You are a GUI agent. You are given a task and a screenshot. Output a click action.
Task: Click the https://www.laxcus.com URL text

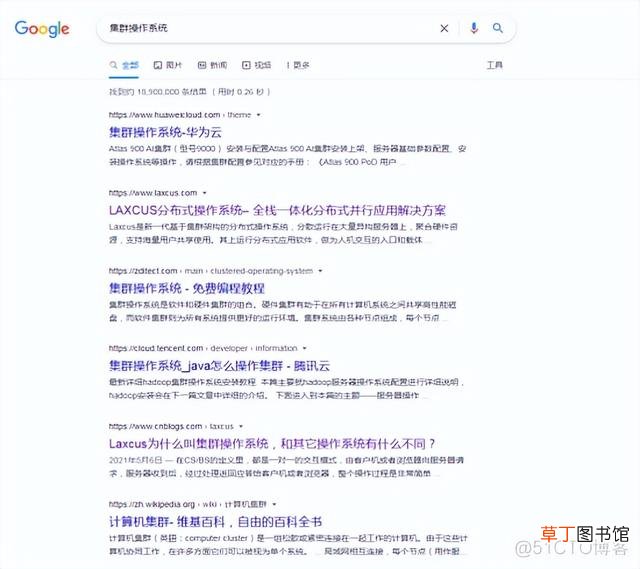tap(153, 193)
